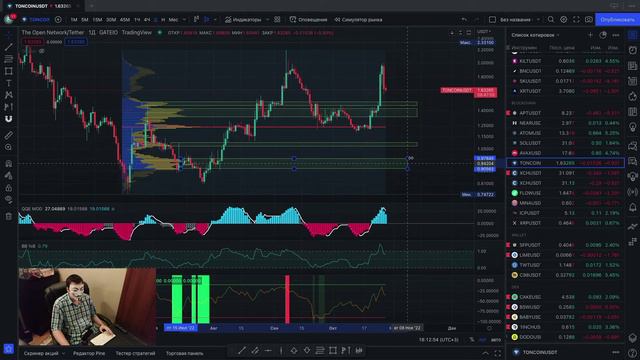Collapse bottom panel chevron arrow
Image resolution: width=640 pixels, height=360 pixels.
click(485, 353)
